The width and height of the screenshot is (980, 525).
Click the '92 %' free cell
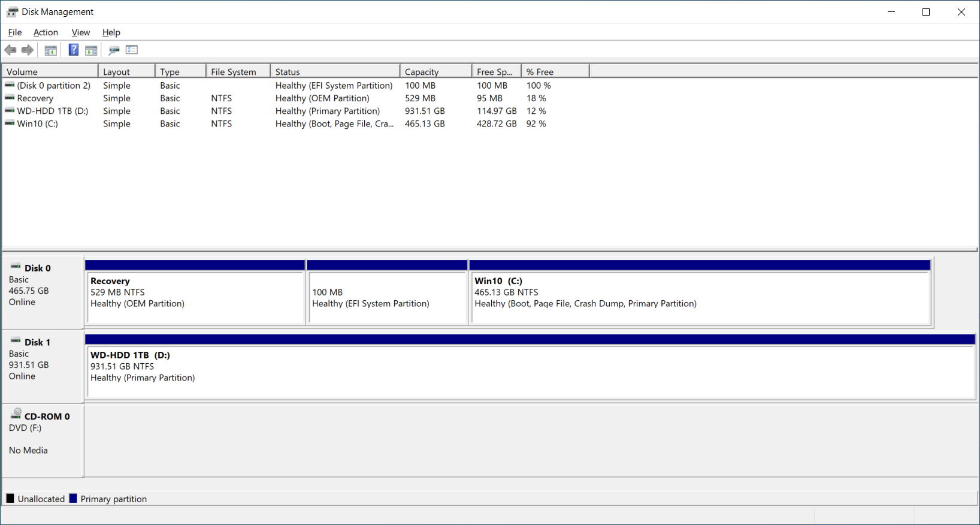tap(536, 123)
